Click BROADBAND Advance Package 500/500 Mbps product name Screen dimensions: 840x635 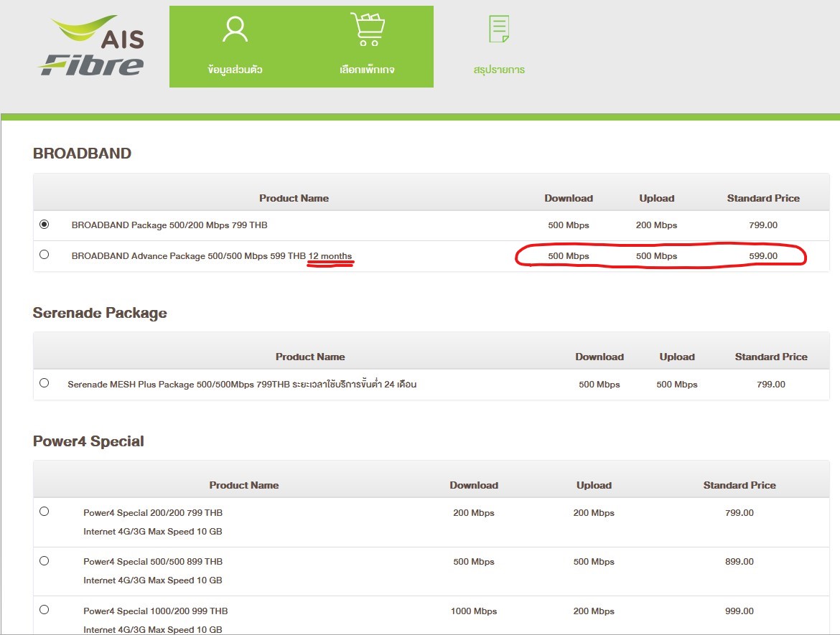[x=212, y=256]
